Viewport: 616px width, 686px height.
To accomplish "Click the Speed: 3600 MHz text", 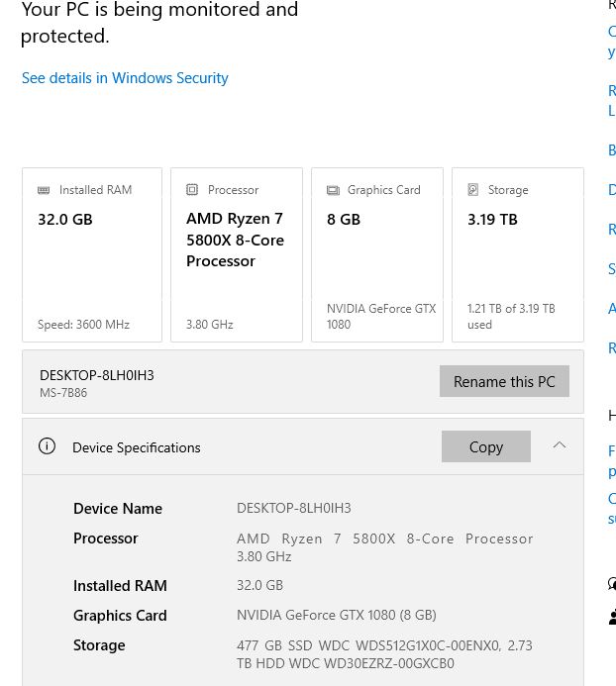I will click(x=83, y=325).
